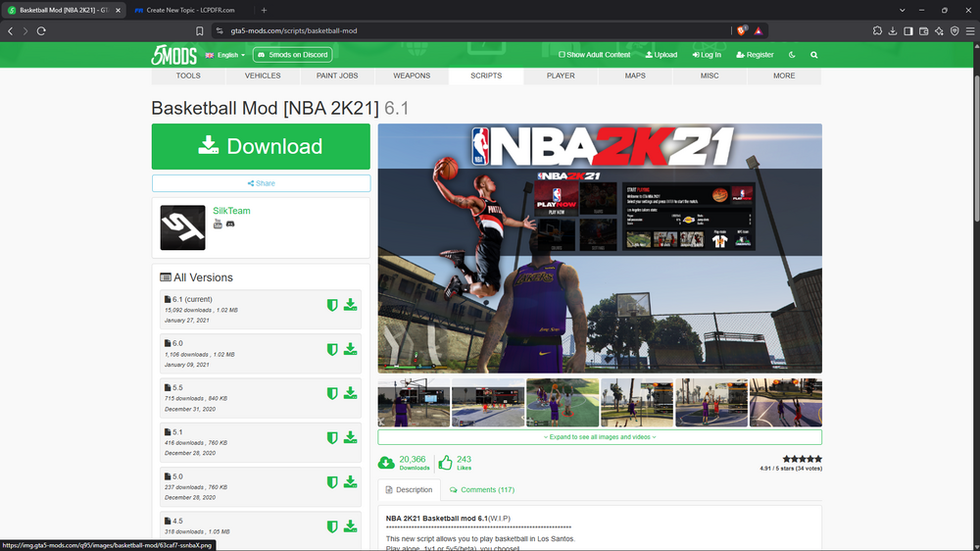Check virus scan shield for version 5.0
The width and height of the screenshot is (980, 551).
(332, 482)
